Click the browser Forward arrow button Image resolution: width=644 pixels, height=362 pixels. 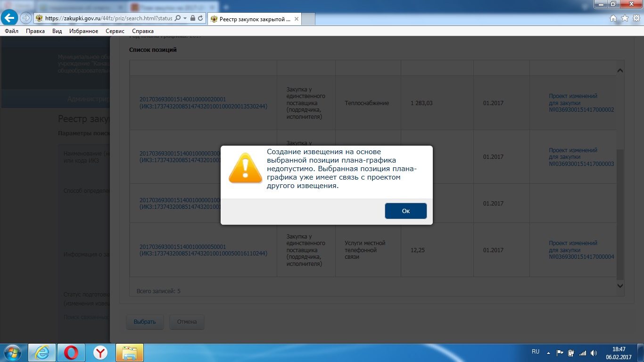coord(25,18)
